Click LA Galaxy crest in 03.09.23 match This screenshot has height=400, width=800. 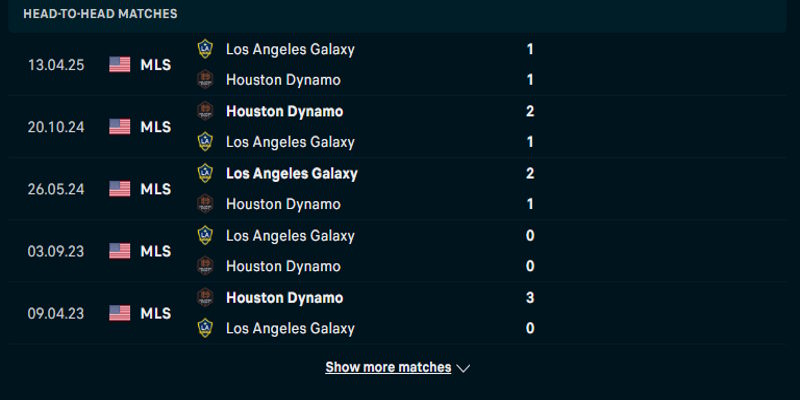tap(205, 235)
